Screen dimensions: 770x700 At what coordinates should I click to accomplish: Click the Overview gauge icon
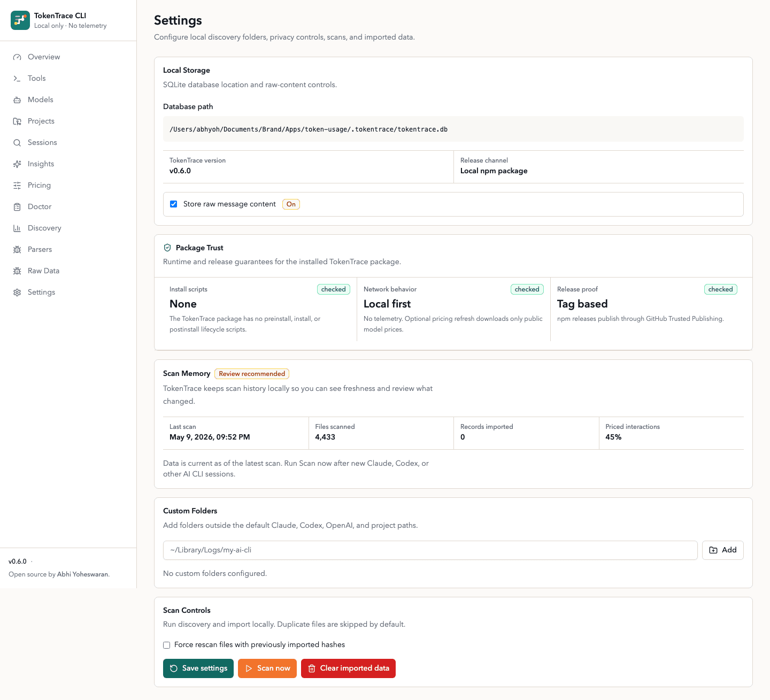click(17, 57)
